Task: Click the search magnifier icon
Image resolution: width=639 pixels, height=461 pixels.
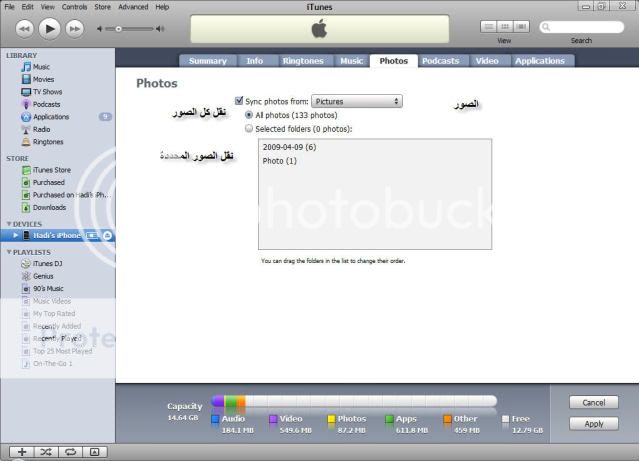Action: (x=546, y=27)
